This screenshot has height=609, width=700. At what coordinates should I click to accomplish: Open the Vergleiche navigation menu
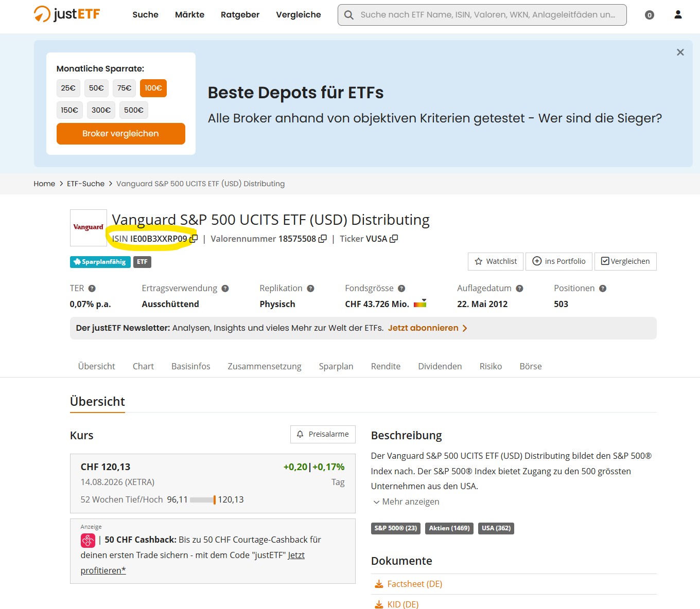coord(299,14)
